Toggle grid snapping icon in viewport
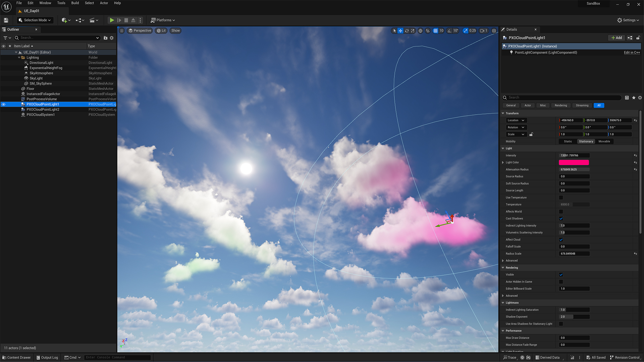The image size is (644, 362). (x=435, y=31)
